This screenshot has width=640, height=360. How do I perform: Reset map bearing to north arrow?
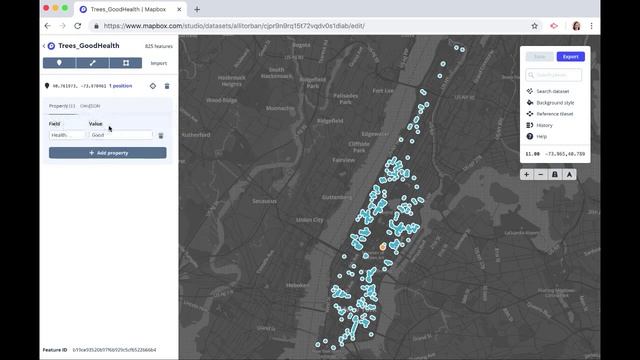click(569, 175)
